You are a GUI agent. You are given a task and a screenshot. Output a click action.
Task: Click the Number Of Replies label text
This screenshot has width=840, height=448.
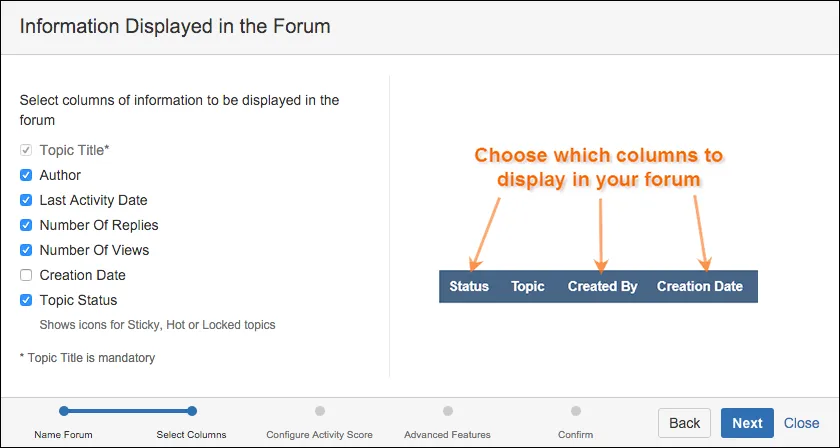[99, 225]
